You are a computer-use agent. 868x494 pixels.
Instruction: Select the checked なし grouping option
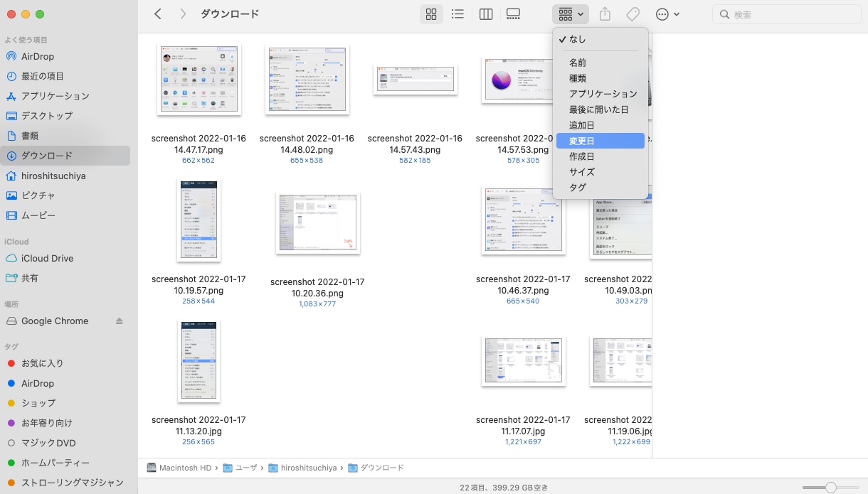[x=577, y=39]
